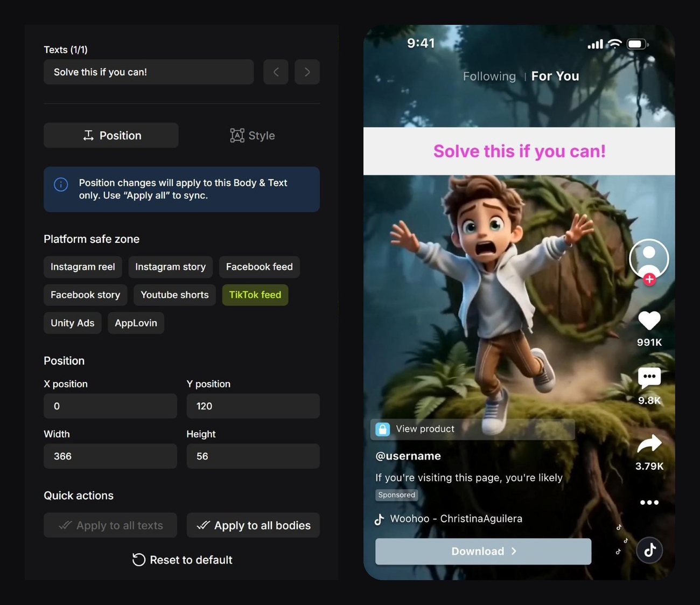Screen dimensions: 700x605
Task: Click the View product banner
Action: [473, 429]
